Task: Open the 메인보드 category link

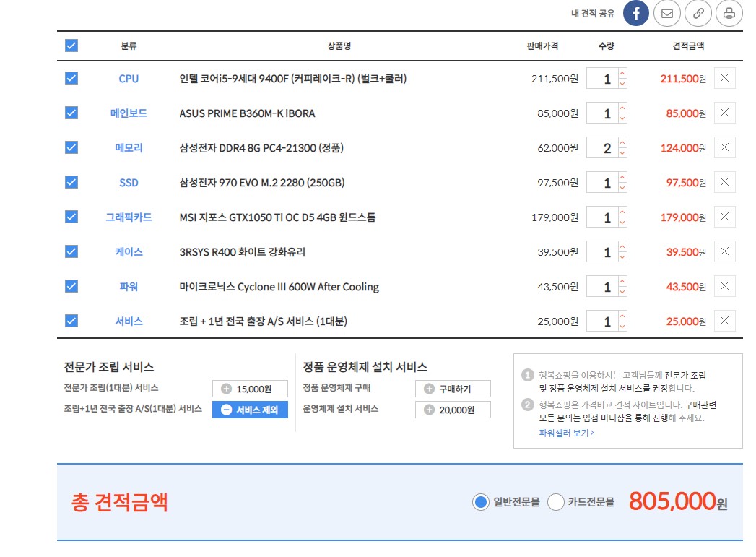Action: (129, 113)
